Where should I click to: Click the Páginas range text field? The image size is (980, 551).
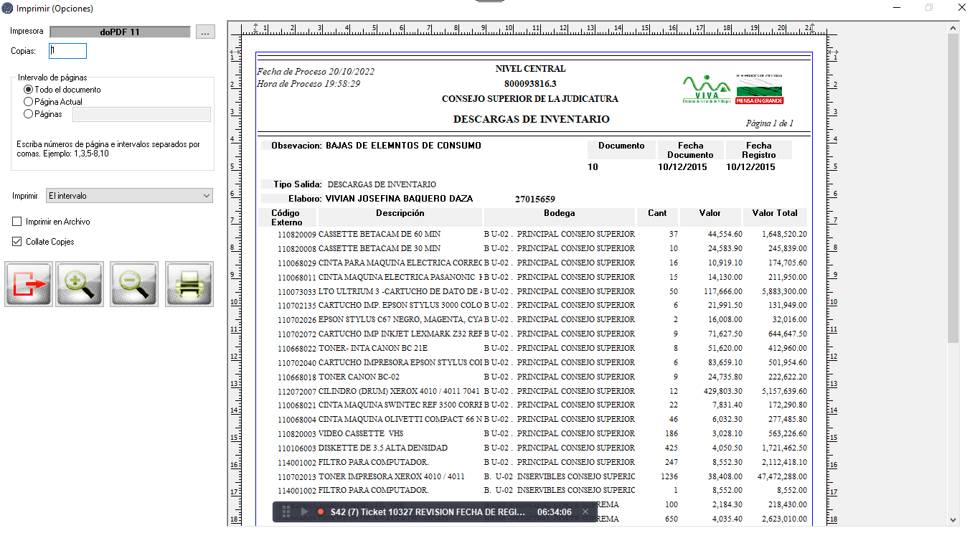pos(141,114)
